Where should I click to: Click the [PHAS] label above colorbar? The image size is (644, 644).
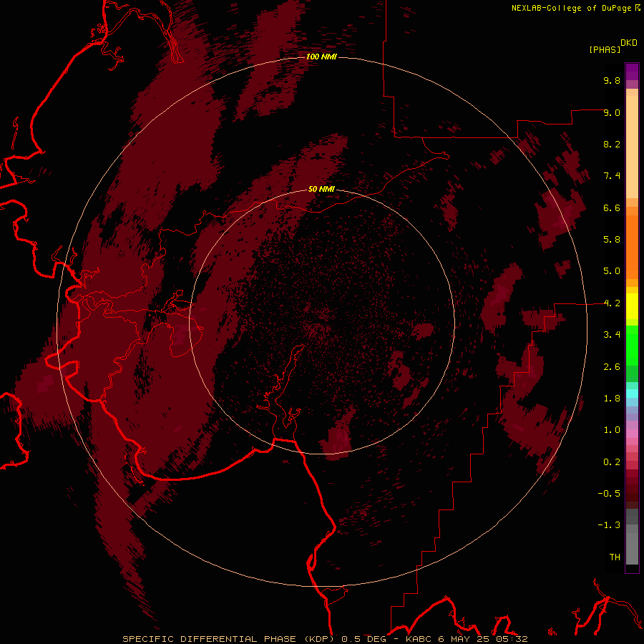[605, 49]
